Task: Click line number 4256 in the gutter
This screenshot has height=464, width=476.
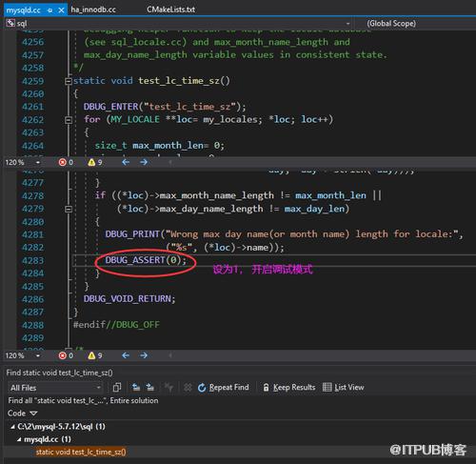Action: [x=33, y=42]
